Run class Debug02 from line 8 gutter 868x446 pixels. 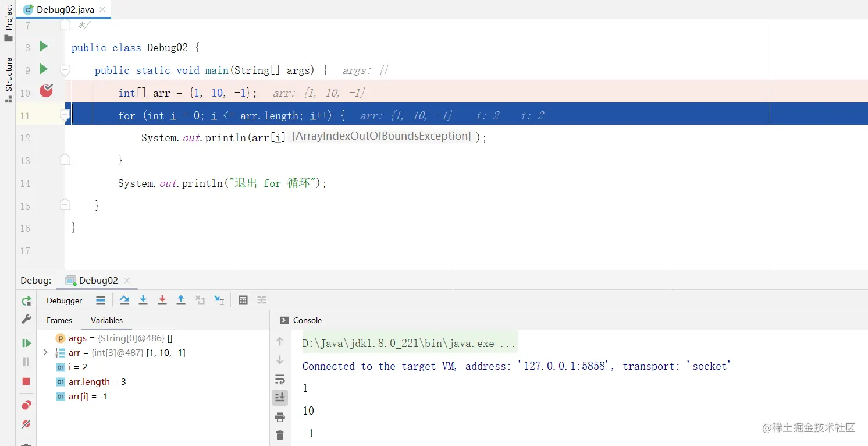[43, 46]
